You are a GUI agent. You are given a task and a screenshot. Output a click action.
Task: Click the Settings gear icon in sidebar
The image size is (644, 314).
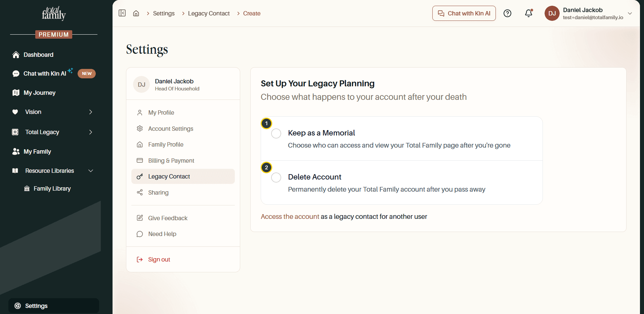18,306
